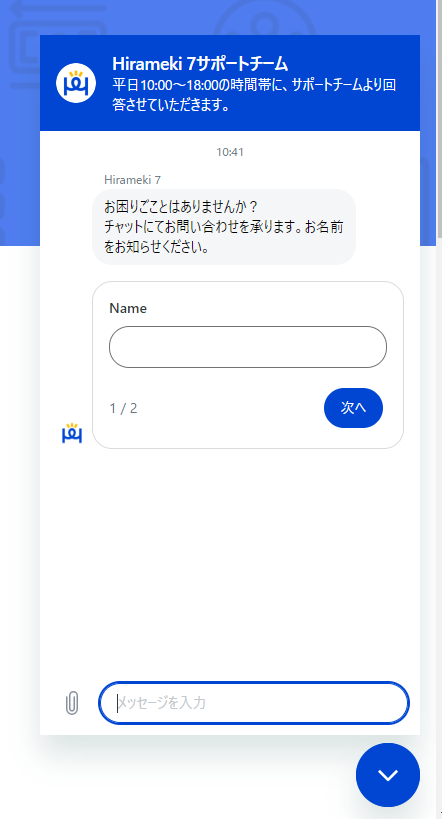Click the Hirameki logo in the chat header

point(76,83)
